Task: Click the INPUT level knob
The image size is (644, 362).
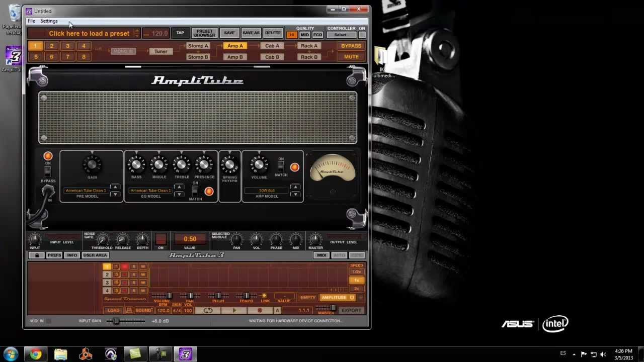Action: (35, 239)
